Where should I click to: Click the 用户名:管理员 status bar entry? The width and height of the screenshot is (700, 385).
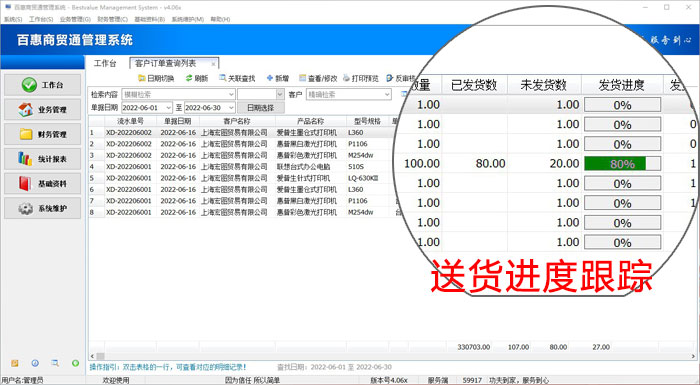[22, 380]
